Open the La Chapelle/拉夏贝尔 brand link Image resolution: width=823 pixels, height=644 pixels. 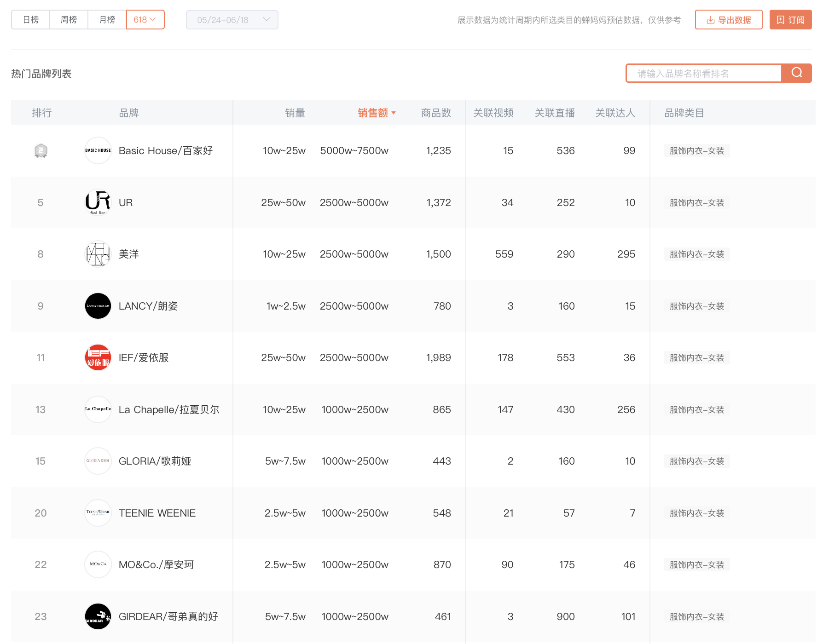click(169, 409)
